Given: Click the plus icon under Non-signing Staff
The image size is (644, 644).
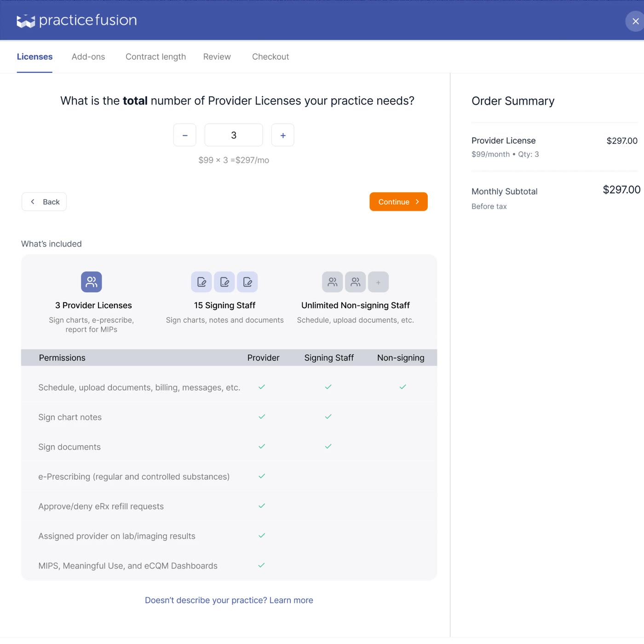Looking at the screenshot, I should [379, 282].
